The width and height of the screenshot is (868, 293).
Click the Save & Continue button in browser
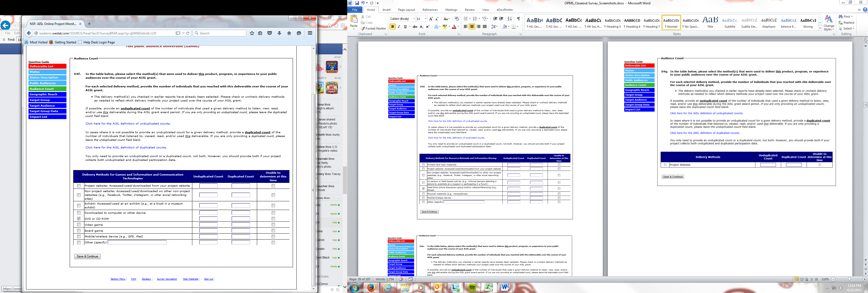point(87,257)
